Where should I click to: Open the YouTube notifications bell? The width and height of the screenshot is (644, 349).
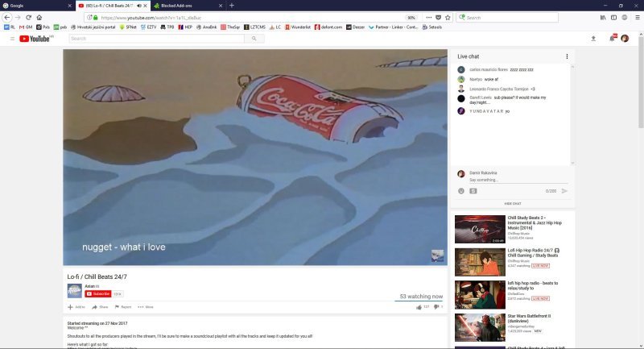(611, 38)
